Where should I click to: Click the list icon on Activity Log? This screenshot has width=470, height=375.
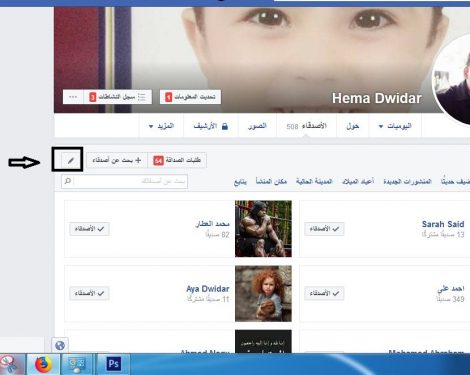coord(141,97)
